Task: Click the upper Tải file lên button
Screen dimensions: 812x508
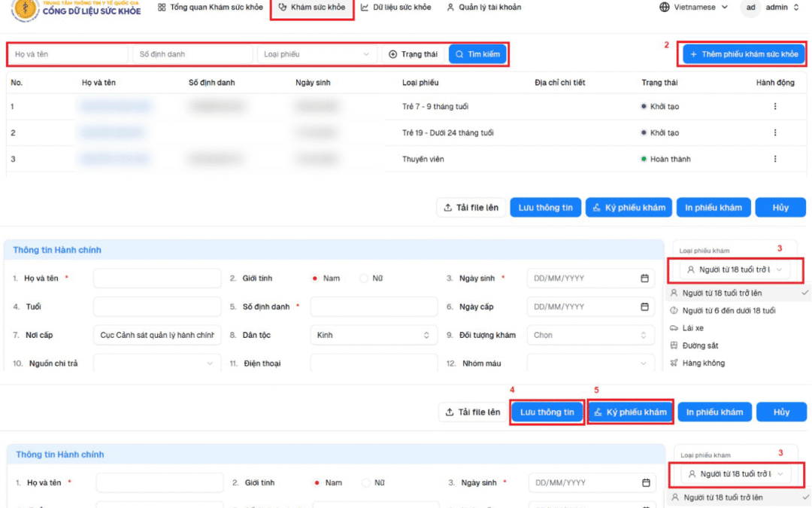Action: (x=471, y=208)
